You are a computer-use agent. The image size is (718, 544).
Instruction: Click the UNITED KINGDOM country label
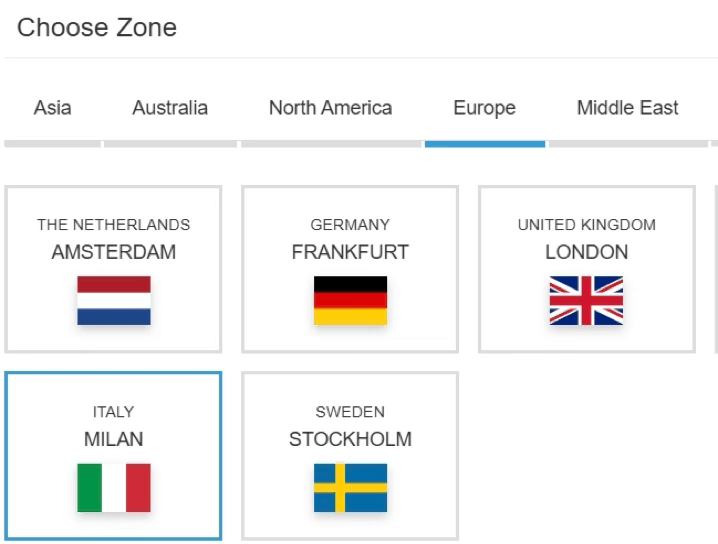(587, 225)
